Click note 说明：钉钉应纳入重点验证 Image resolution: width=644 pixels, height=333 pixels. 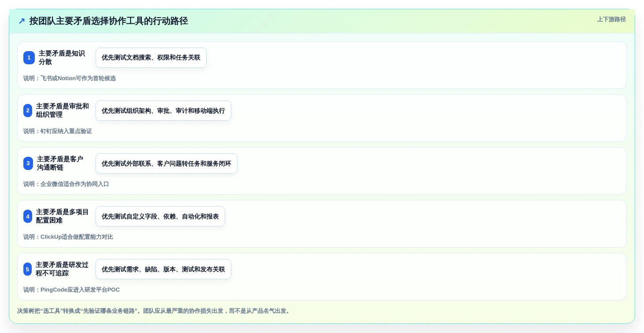[58, 131]
